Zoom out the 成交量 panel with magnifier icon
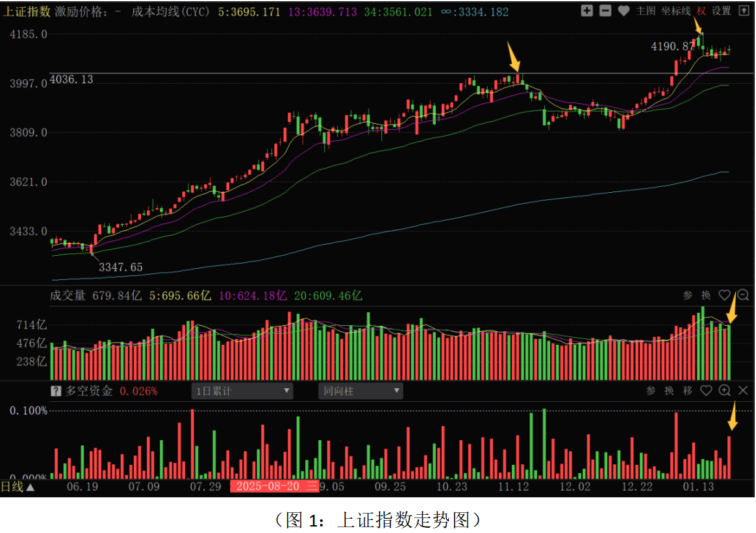The height and width of the screenshot is (533, 756). click(x=743, y=295)
